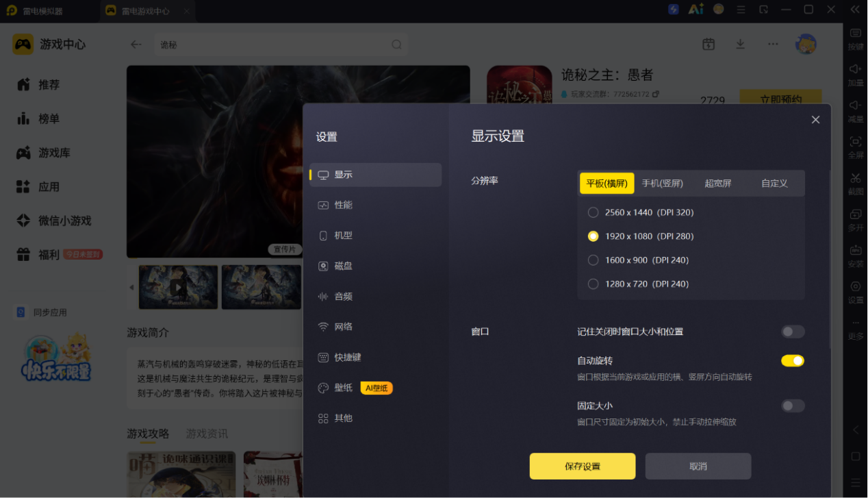Screen dimensions: 868x498
Task: Select 1280 x 720 (DPI 240) resolution
Action: [x=638, y=284]
